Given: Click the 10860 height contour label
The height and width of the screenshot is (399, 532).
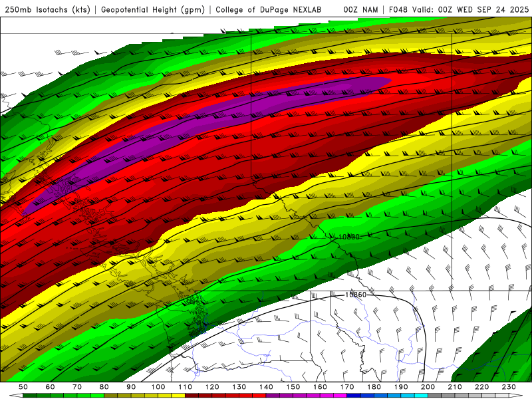Looking at the screenshot, I should pos(356,295).
